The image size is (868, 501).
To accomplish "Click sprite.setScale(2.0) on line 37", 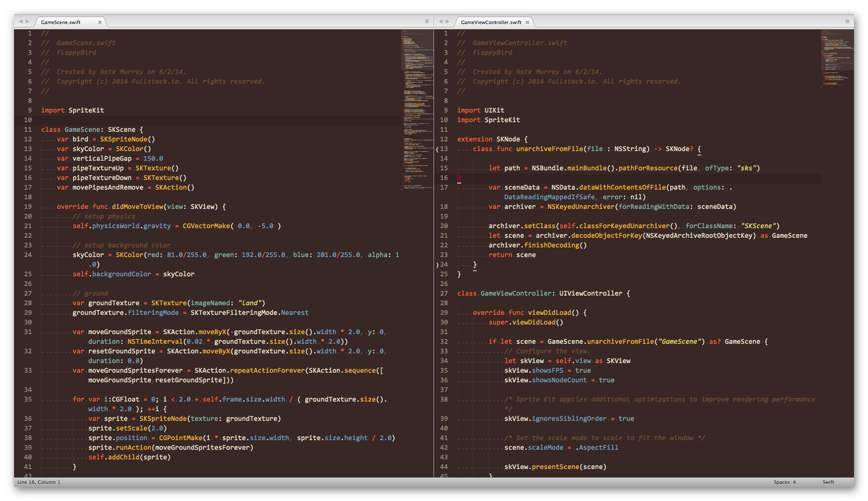I will coord(127,428).
